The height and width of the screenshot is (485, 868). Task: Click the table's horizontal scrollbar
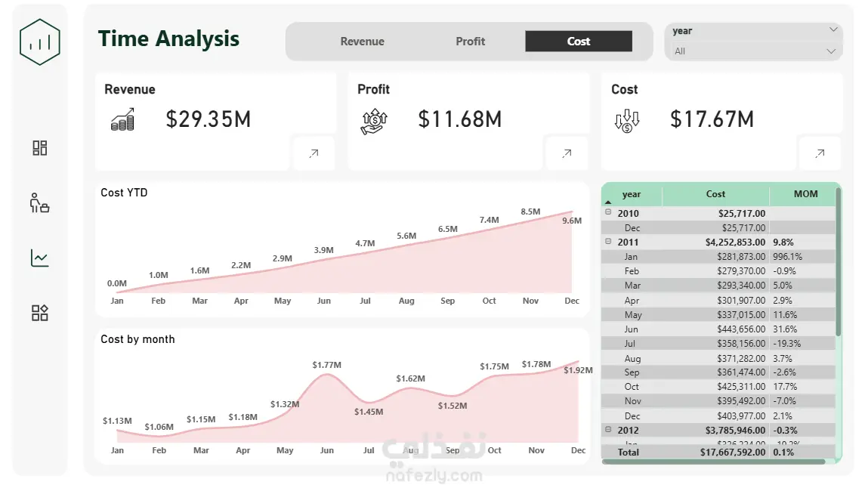714,461
